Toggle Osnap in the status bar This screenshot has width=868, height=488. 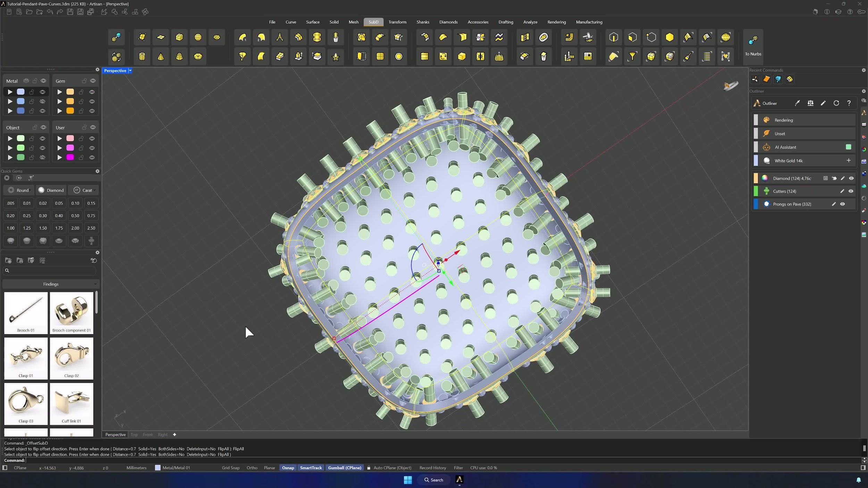click(288, 468)
